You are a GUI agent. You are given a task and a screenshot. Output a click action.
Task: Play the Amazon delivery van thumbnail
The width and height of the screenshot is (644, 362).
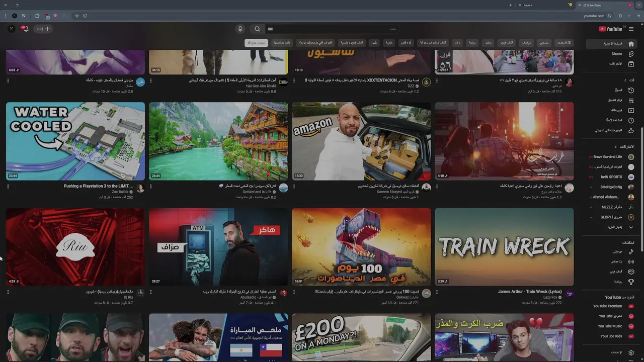(x=361, y=141)
